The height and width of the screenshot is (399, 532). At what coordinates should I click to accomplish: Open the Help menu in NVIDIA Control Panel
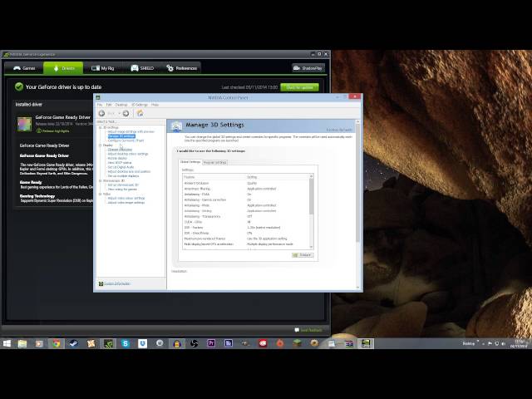[x=155, y=105]
